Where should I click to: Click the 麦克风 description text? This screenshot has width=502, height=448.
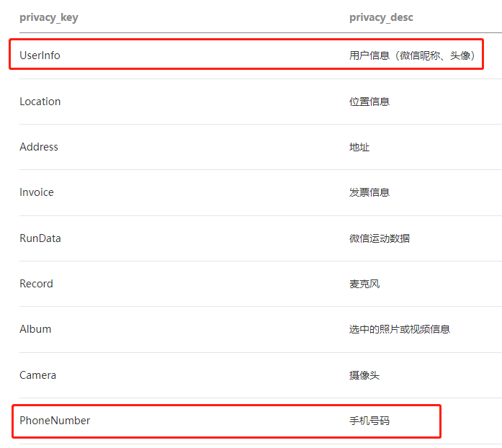click(364, 284)
